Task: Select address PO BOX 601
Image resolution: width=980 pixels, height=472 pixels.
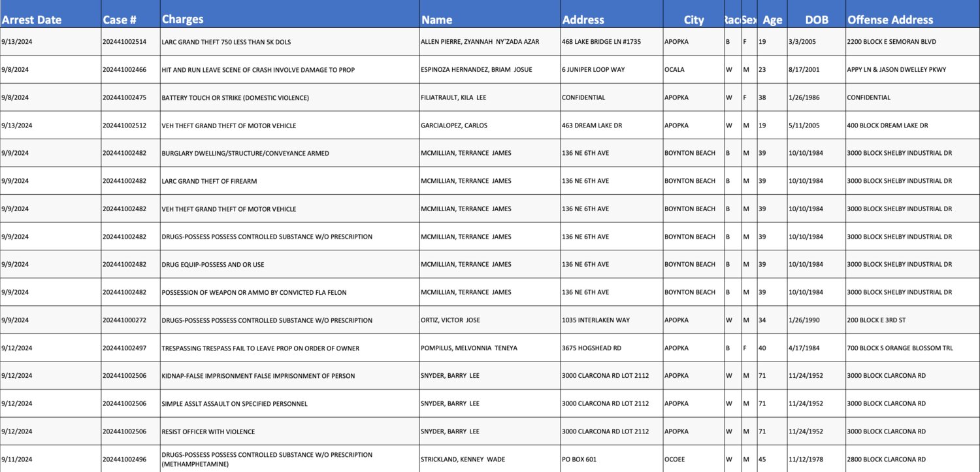Action: [612, 459]
